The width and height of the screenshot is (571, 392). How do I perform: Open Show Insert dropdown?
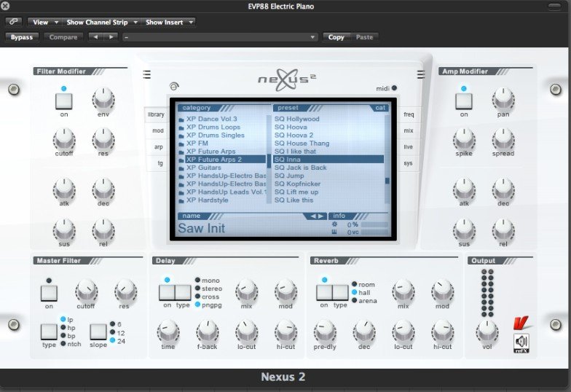[168, 22]
